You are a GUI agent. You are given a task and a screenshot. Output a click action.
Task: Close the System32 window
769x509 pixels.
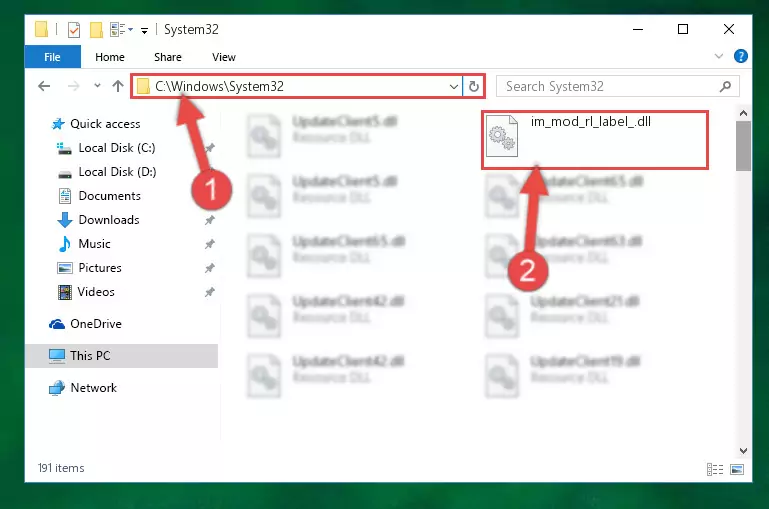pyautogui.click(x=729, y=29)
